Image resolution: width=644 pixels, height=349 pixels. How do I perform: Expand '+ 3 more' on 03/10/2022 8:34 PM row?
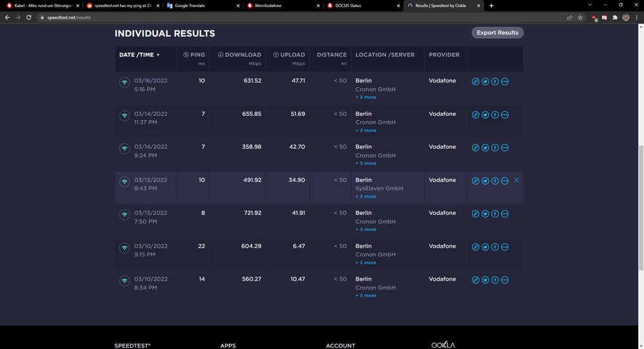coord(366,295)
